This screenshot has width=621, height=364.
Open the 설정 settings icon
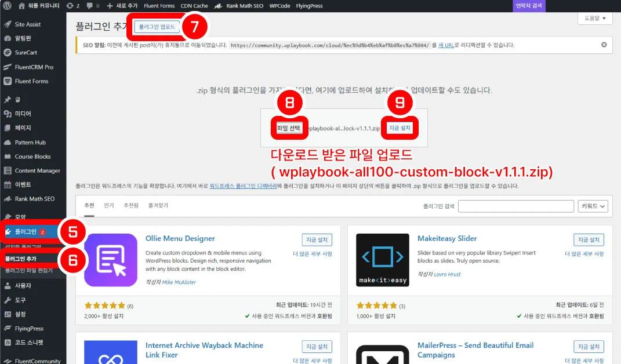coord(8,314)
